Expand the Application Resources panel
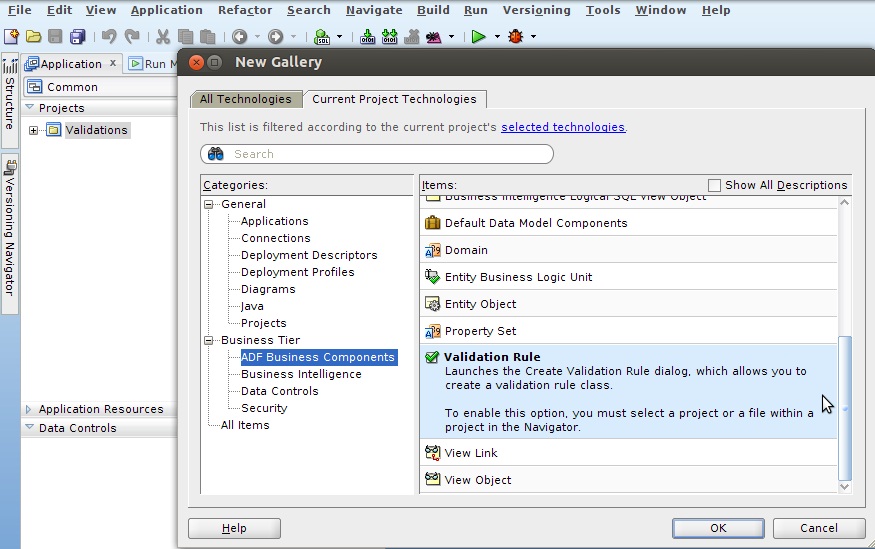 tap(29, 409)
